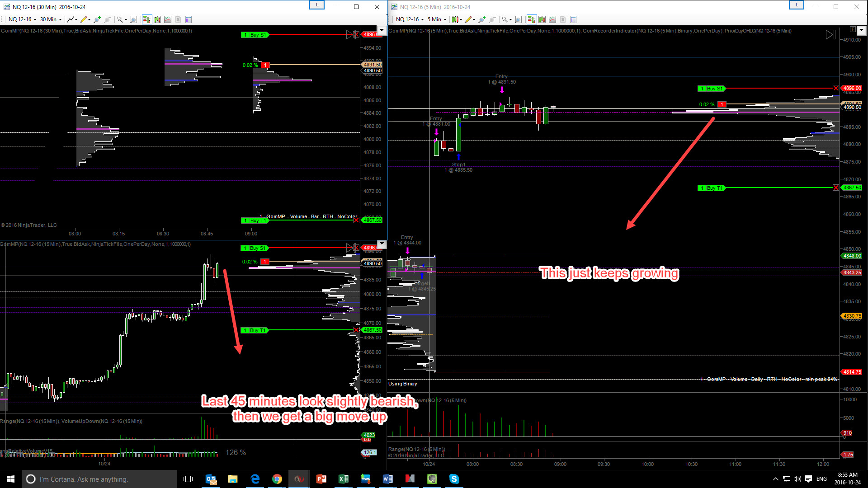
Task: Expand the dropdown arrow atop the 5 Min chart
Action: [862, 31]
